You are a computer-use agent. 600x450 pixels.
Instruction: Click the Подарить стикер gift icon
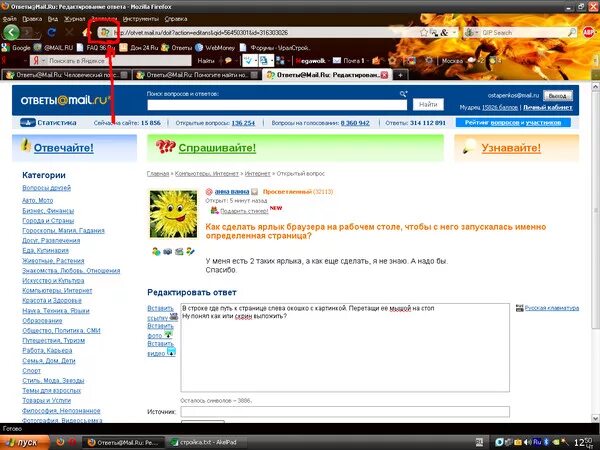pos(214,210)
